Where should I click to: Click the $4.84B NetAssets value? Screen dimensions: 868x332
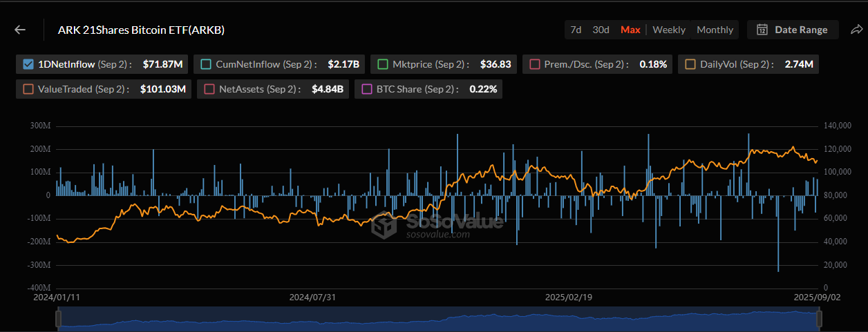point(328,89)
